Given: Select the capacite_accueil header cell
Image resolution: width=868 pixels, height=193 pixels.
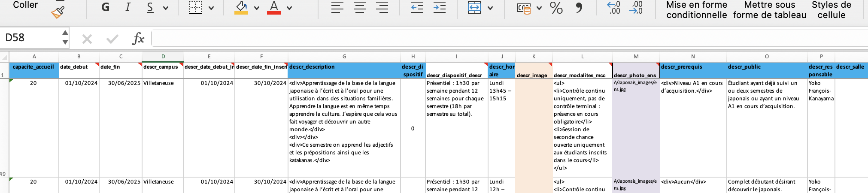Looking at the screenshot, I should pos(34,70).
